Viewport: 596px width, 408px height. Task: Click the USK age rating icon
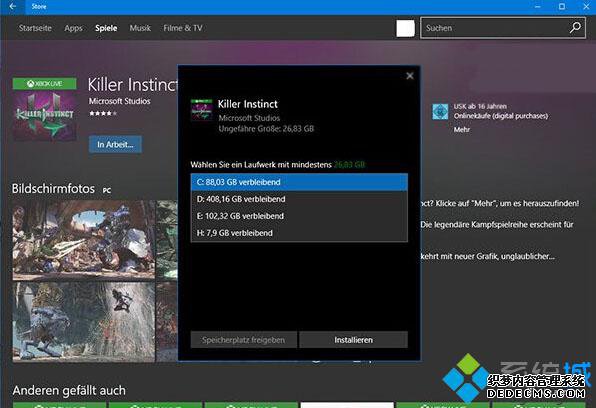(441, 112)
